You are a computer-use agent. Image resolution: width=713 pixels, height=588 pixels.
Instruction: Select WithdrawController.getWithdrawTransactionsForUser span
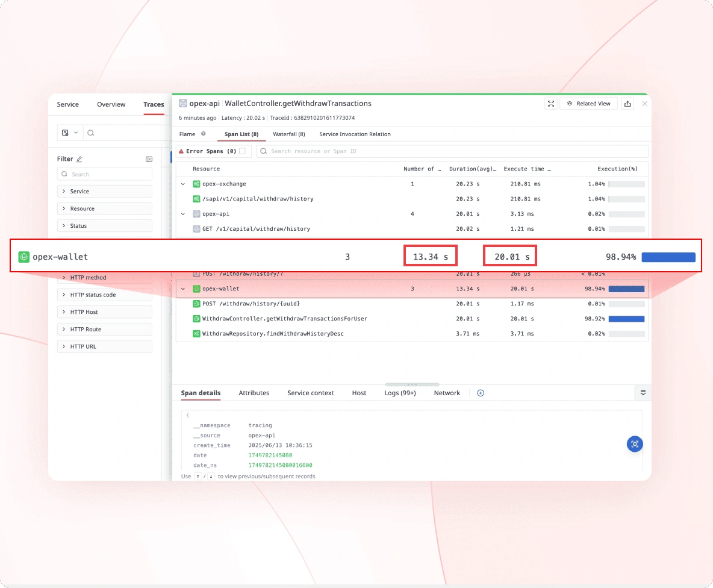point(284,319)
